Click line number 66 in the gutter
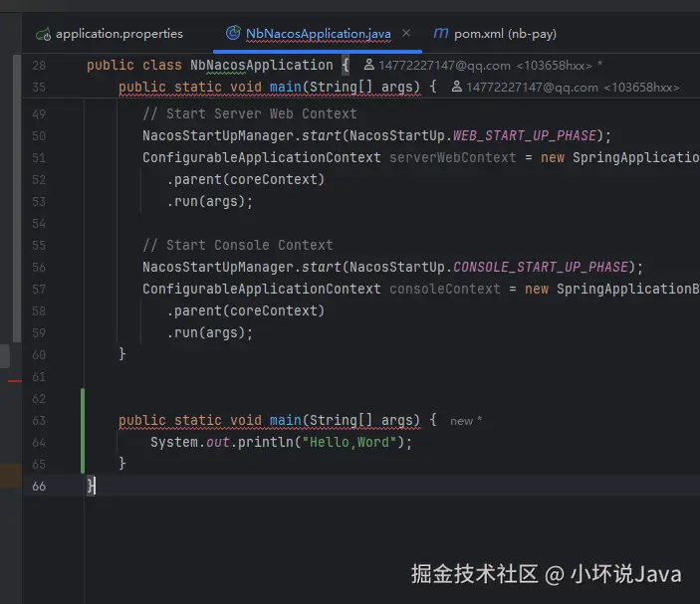Viewport: 700px width, 604px height. pos(39,486)
